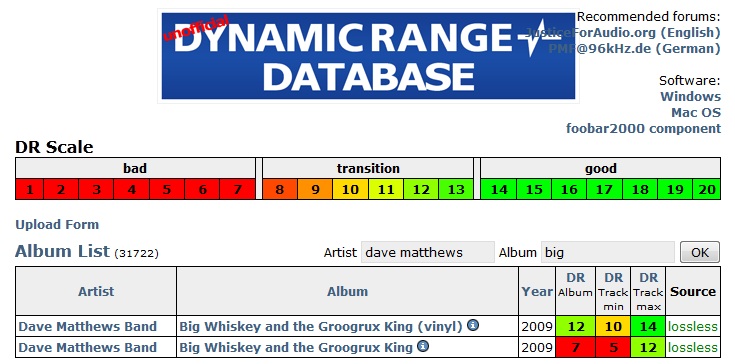735x364 pixels.
Task: Sort table by Year column header
Action: 537,291
